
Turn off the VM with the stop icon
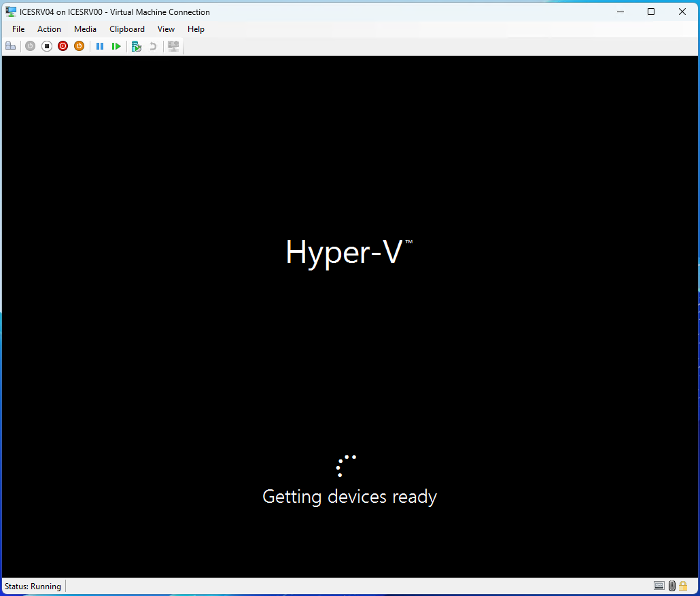46,46
